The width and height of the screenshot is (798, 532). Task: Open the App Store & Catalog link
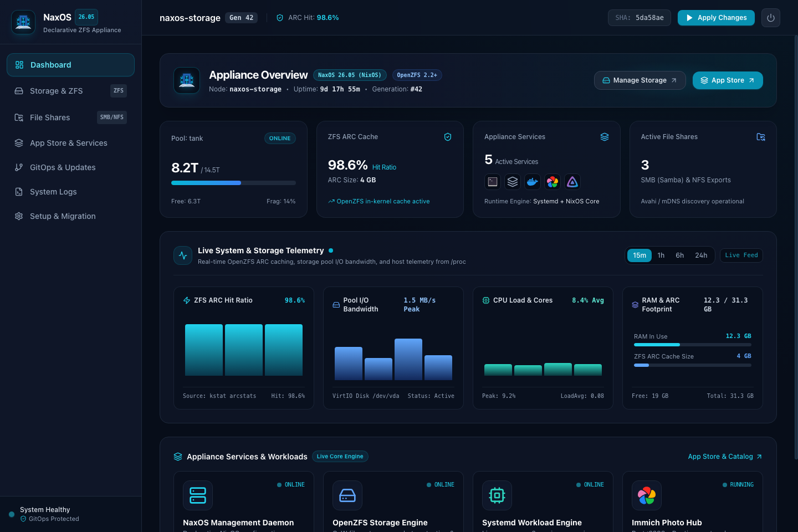[x=725, y=457]
